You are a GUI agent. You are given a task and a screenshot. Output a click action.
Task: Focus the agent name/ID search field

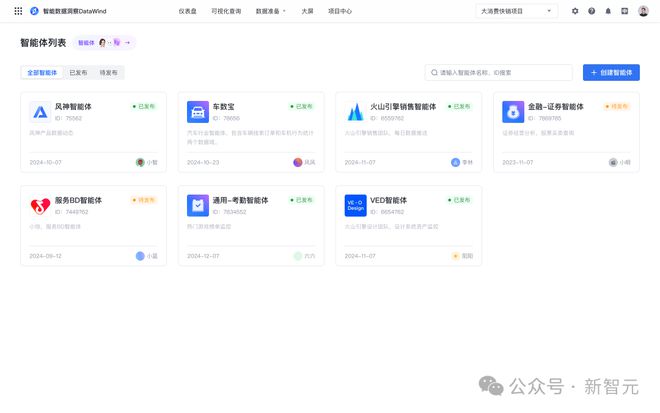point(499,73)
